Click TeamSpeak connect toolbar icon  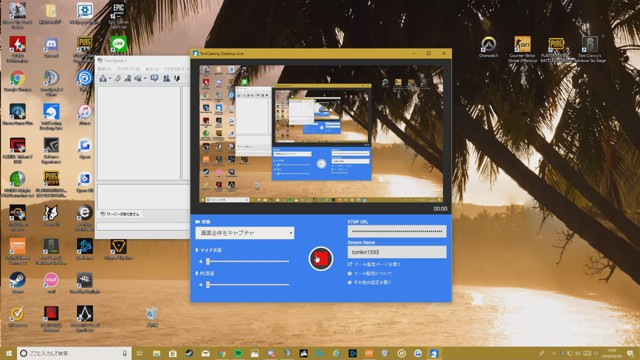click(103, 78)
